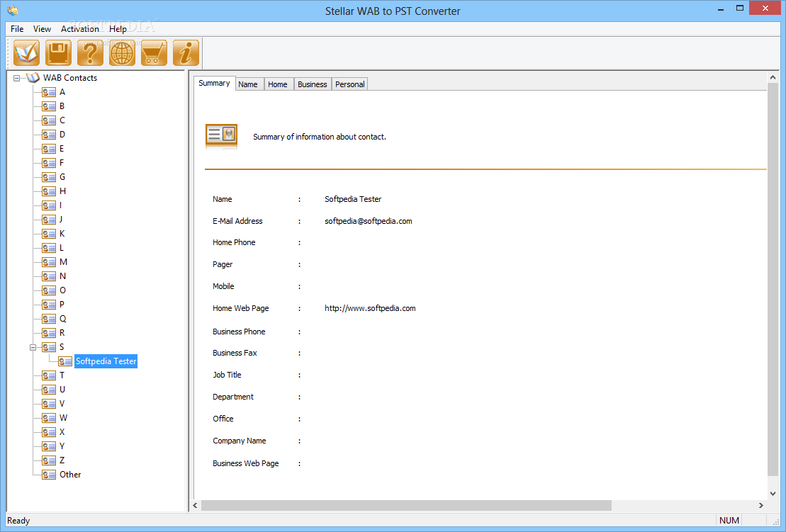Select the T group in contacts tree
The height and width of the screenshot is (532, 786).
(x=62, y=375)
